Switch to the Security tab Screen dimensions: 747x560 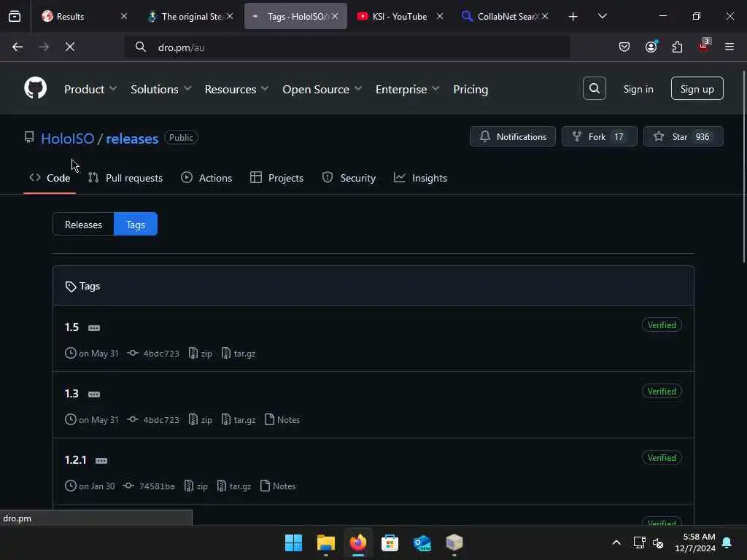pos(349,178)
